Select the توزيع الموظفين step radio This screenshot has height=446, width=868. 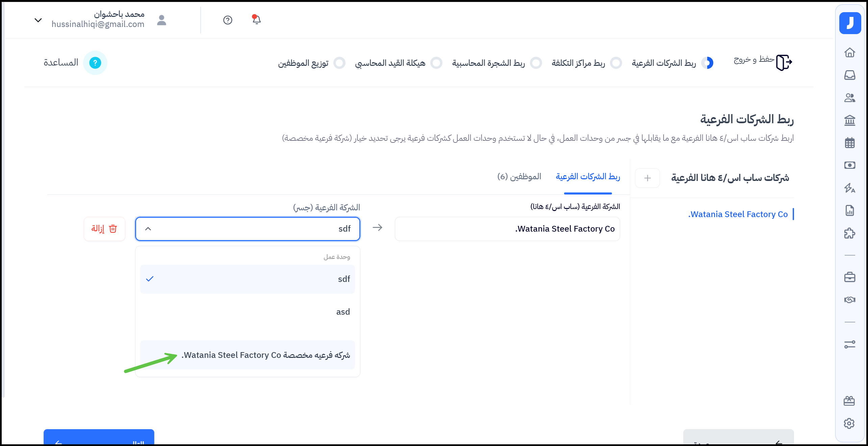(x=339, y=63)
